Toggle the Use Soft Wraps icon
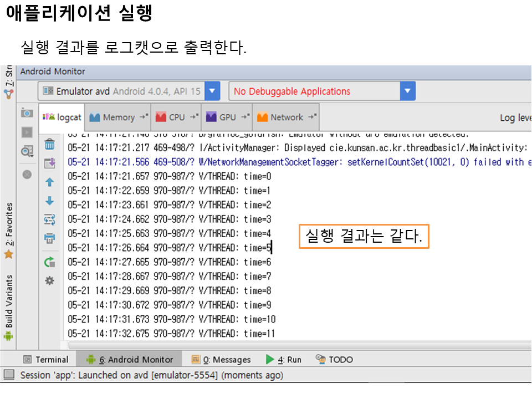 pos(50,220)
